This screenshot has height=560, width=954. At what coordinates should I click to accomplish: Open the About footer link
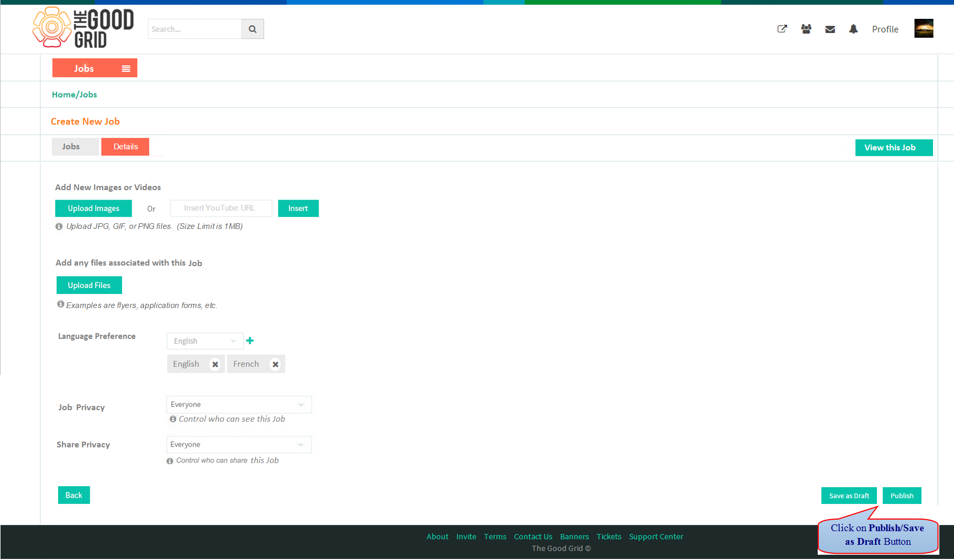pyautogui.click(x=437, y=537)
